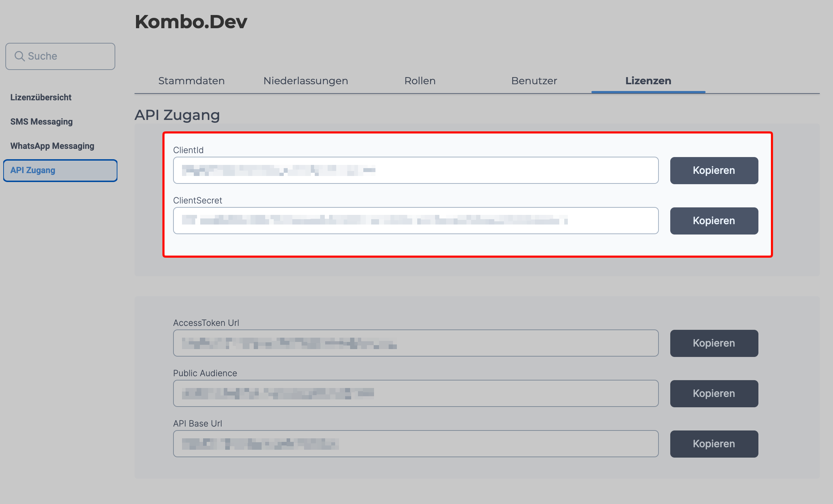Click the search magnifier icon
The width and height of the screenshot is (833, 504).
click(19, 56)
